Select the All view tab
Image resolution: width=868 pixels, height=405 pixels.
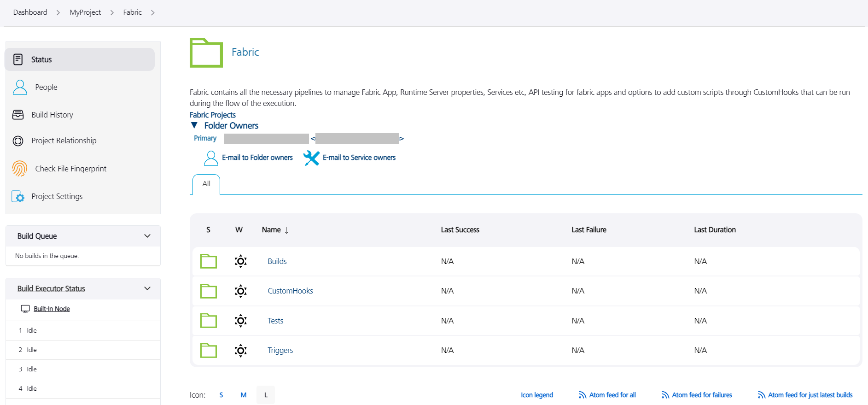pyautogui.click(x=206, y=184)
